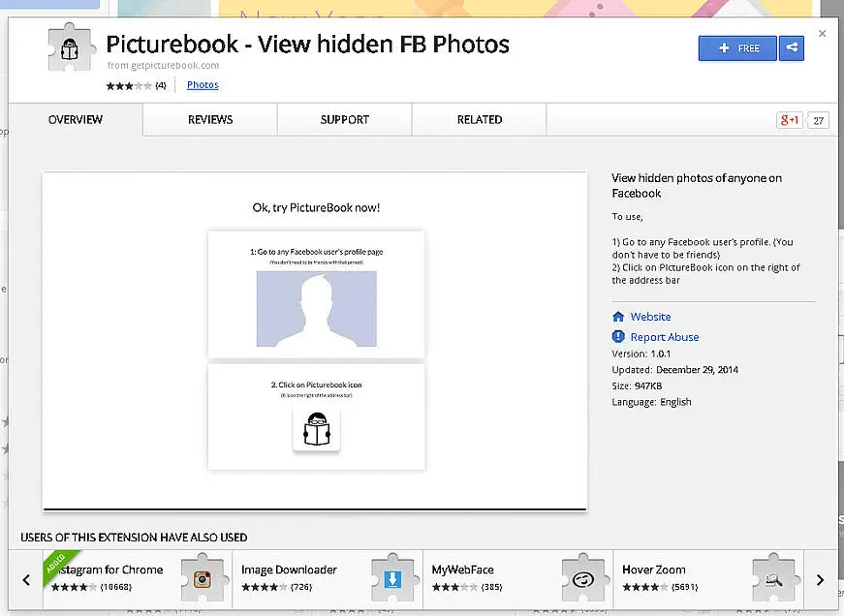Click the Google +1 button
This screenshot has width=844, height=616.
[x=789, y=120]
